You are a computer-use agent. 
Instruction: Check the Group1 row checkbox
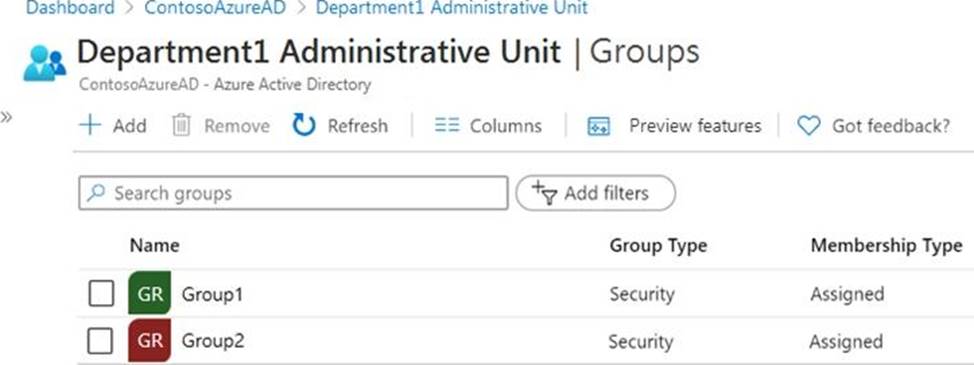pyautogui.click(x=101, y=293)
